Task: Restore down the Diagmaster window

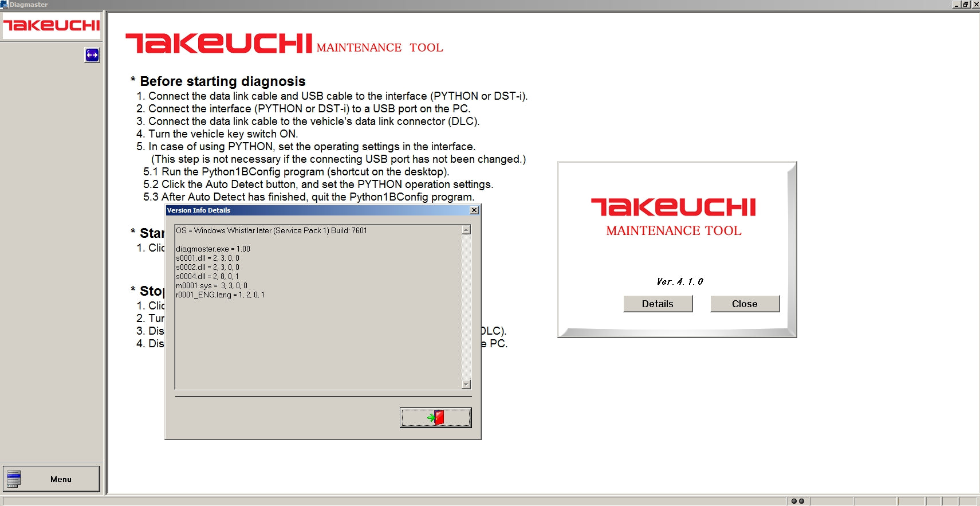Action: click(966, 5)
